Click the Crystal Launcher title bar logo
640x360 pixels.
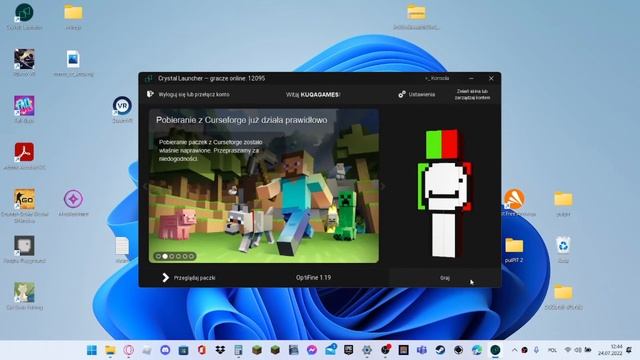tap(149, 78)
